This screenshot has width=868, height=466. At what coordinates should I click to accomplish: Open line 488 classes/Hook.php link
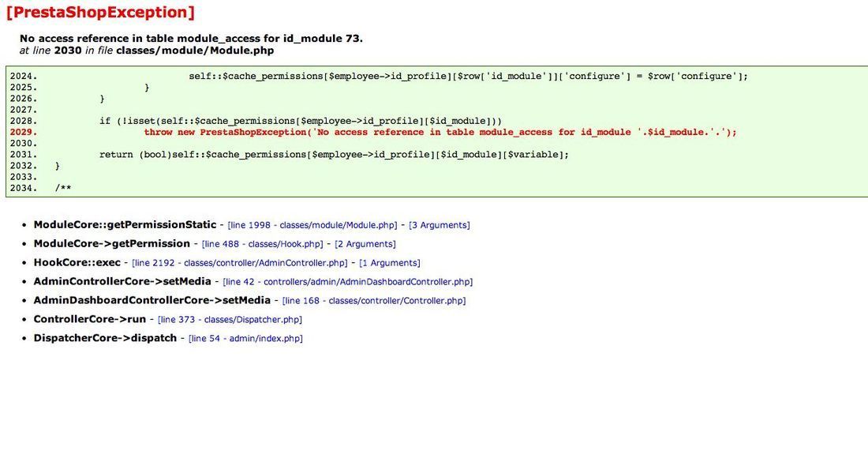(x=263, y=244)
